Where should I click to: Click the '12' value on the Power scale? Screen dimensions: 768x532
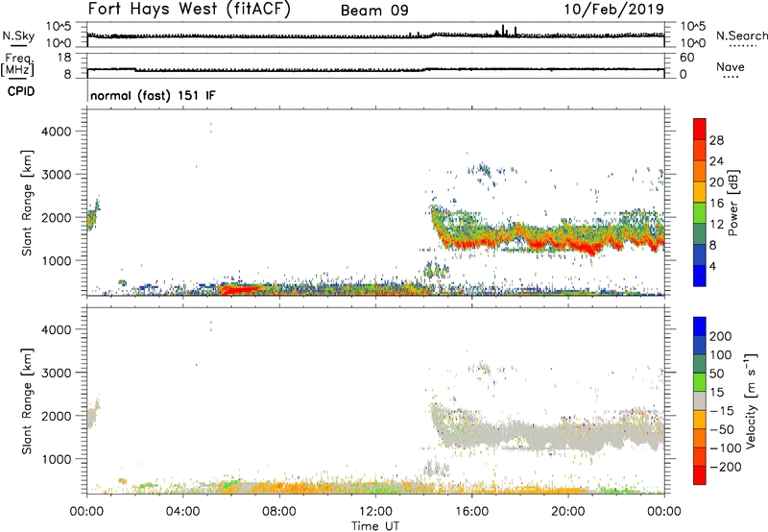pyautogui.click(x=716, y=225)
